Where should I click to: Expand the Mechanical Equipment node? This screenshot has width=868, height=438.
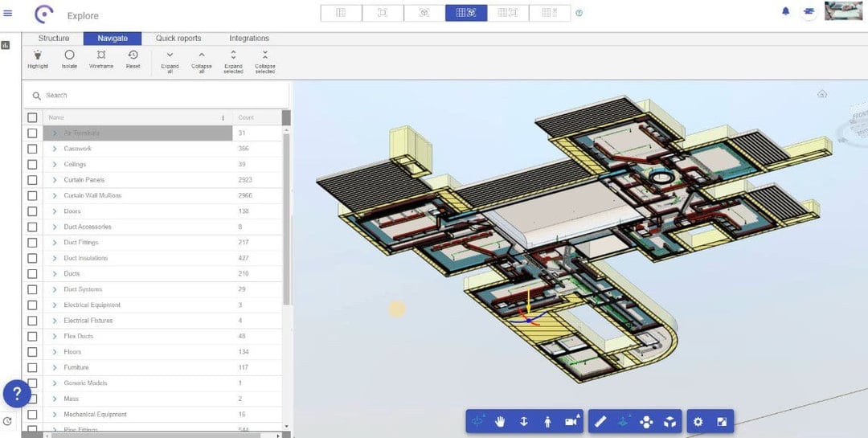tap(55, 414)
